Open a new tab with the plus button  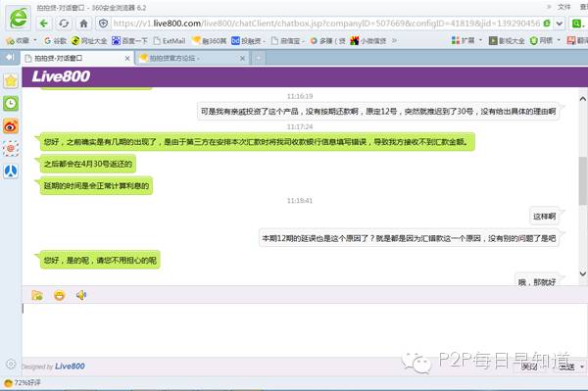tap(259, 58)
